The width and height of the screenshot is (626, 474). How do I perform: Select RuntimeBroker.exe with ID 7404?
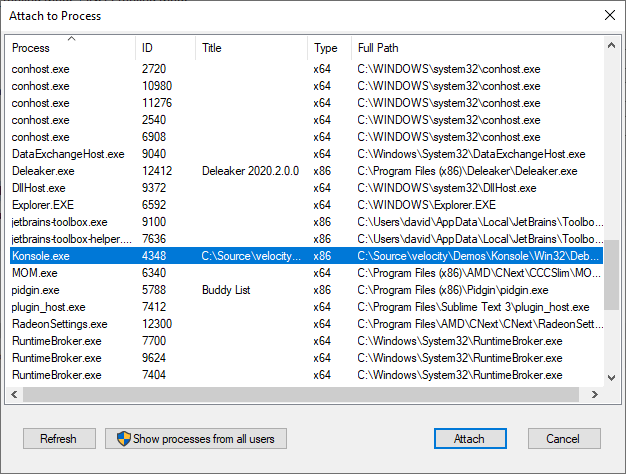click(306, 375)
